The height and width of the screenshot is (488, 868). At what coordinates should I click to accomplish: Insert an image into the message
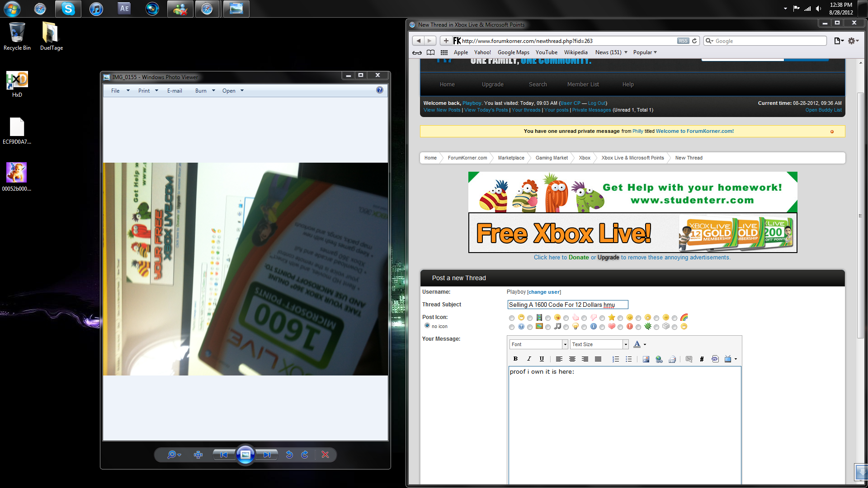point(646,359)
